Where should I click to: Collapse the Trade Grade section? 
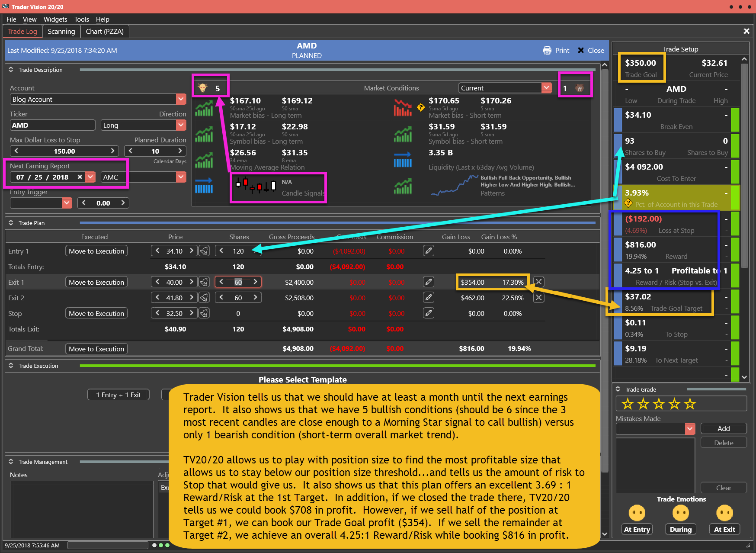click(618, 389)
